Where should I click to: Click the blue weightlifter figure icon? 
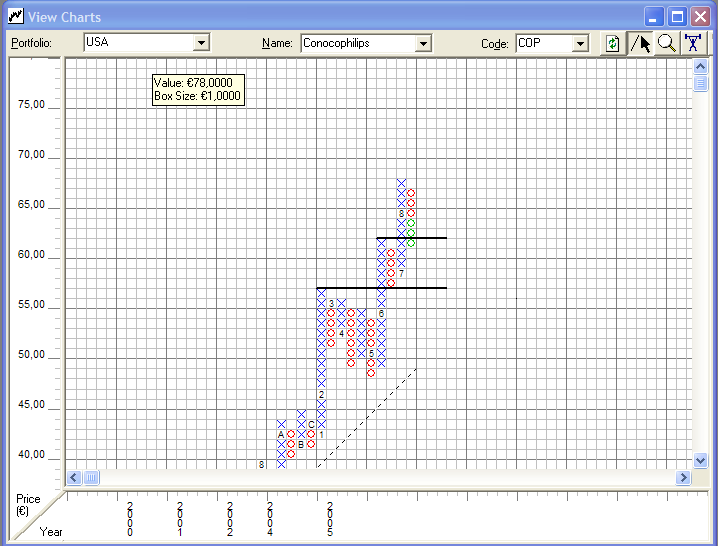tap(693, 43)
